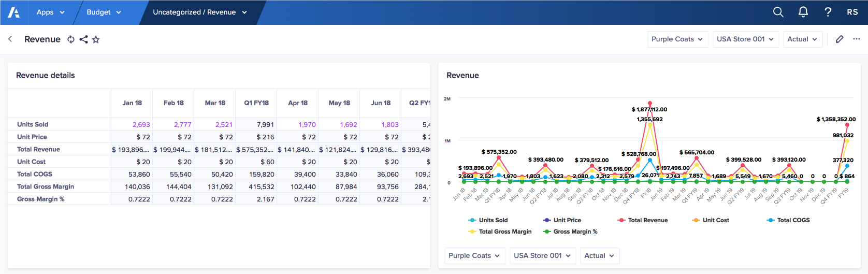
Task: Click the back arrow beside Revenue title
Action: tap(10, 39)
